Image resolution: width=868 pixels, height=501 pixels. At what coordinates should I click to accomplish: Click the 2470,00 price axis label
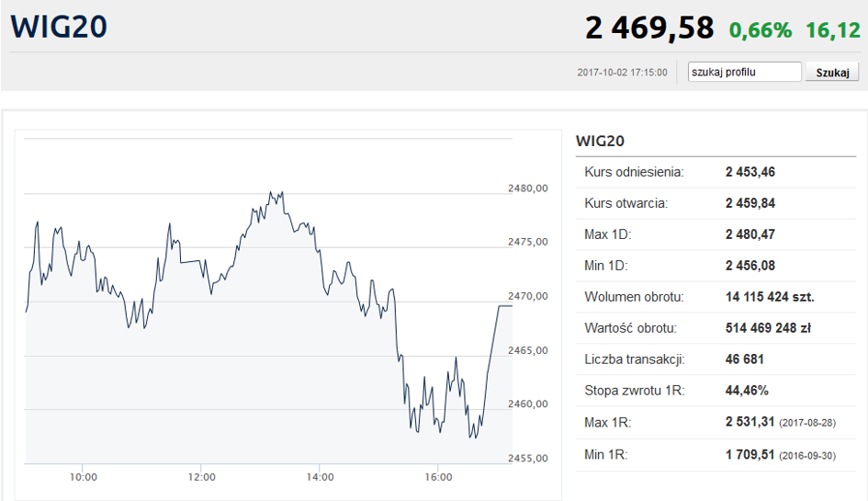tap(527, 296)
